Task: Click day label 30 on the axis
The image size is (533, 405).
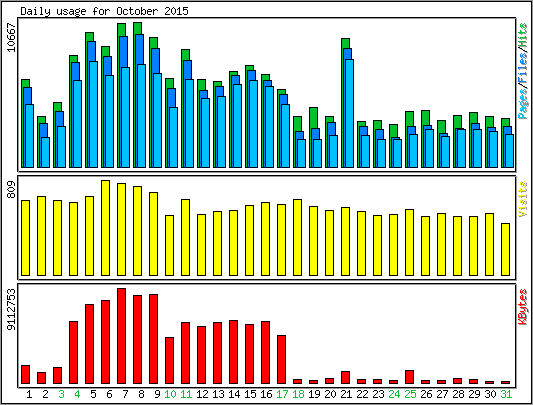Action: [x=490, y=394]
